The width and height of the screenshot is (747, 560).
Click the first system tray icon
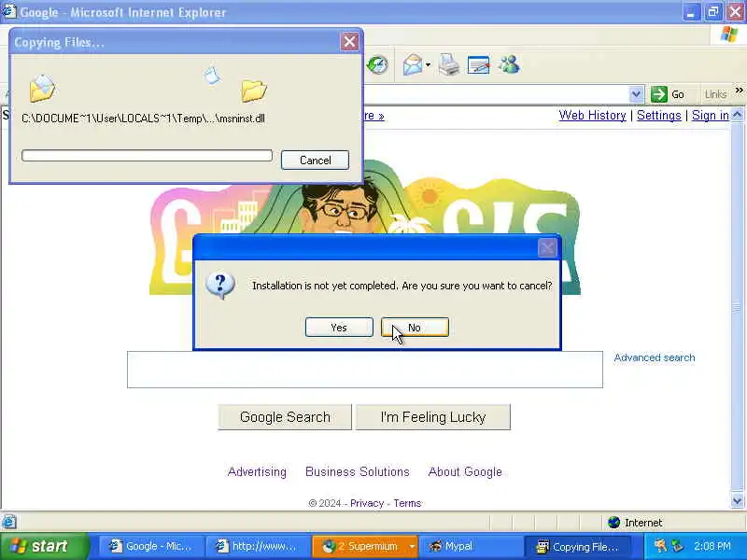[660, 546]
